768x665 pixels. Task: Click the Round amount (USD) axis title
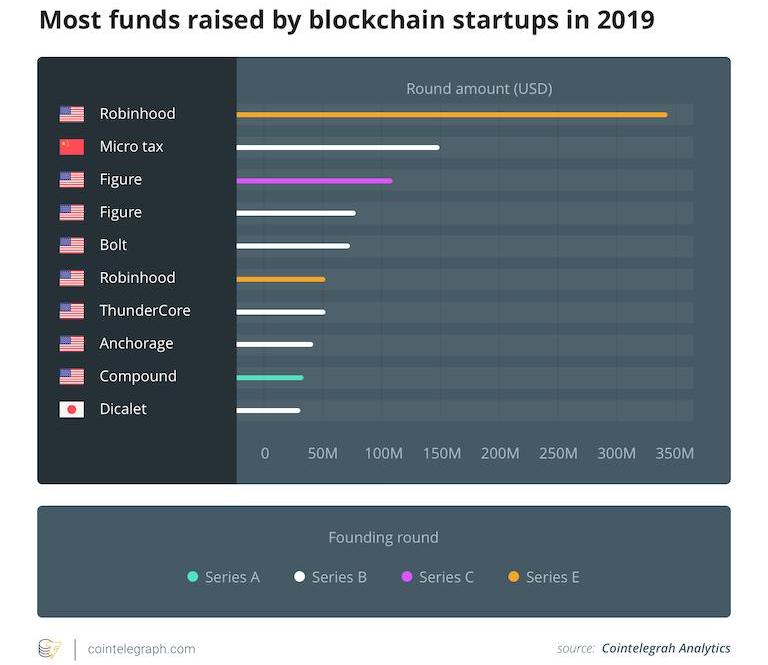coord(479,89)
